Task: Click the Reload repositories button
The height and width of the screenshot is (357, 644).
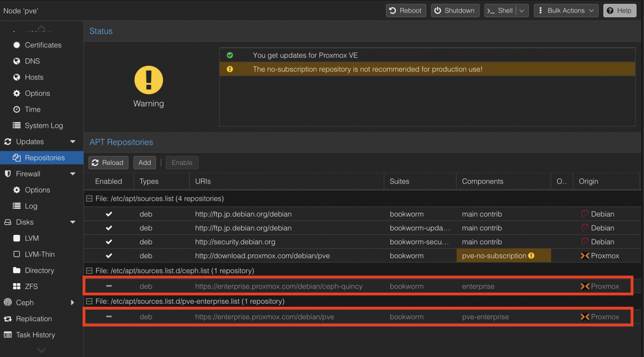Action: click(x=108, y=162)
